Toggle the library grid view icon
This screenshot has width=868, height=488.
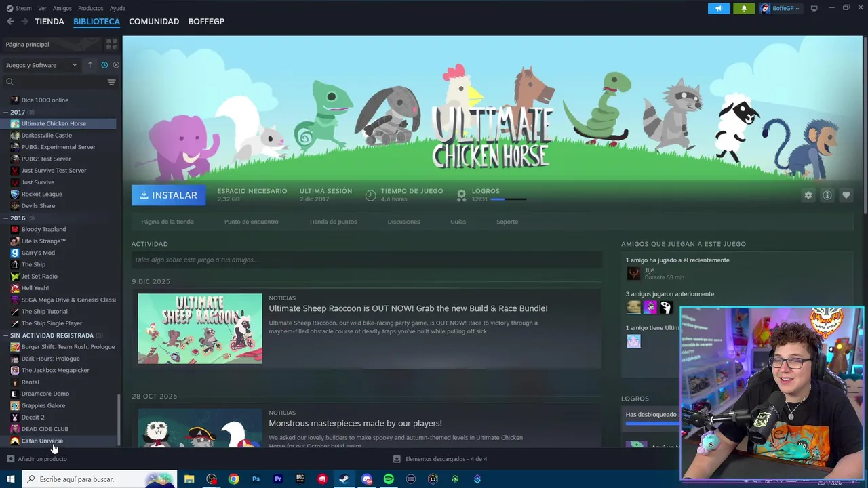[x=111, y=44]
